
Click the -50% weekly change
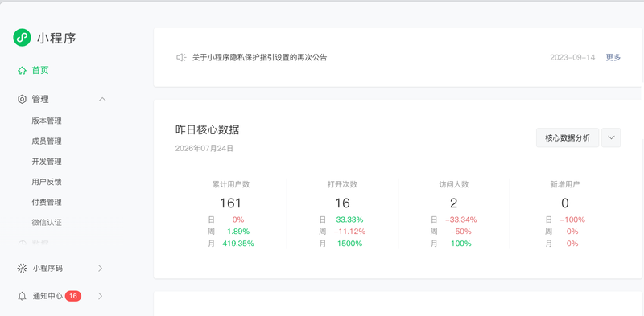pyautogui.click(x=460, y=232)
